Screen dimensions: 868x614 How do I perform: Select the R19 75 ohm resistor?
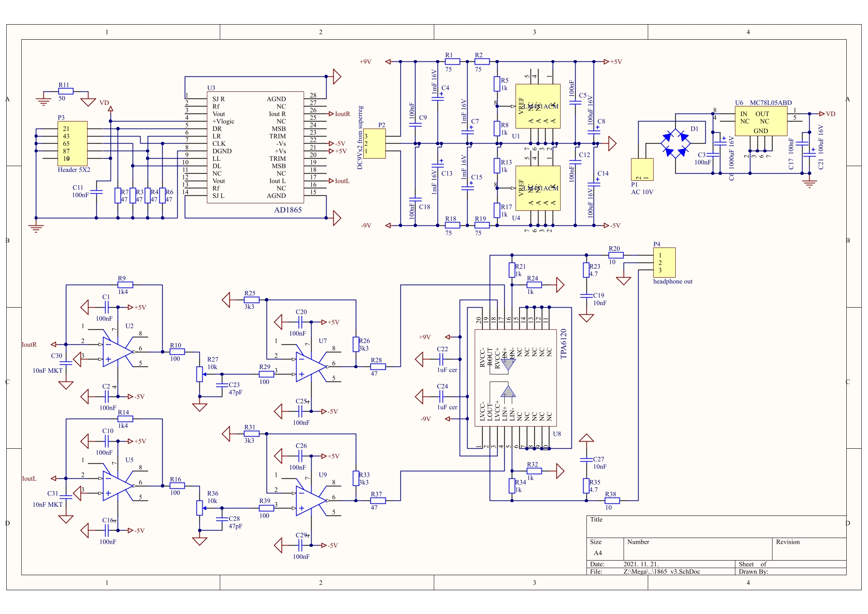482,225
